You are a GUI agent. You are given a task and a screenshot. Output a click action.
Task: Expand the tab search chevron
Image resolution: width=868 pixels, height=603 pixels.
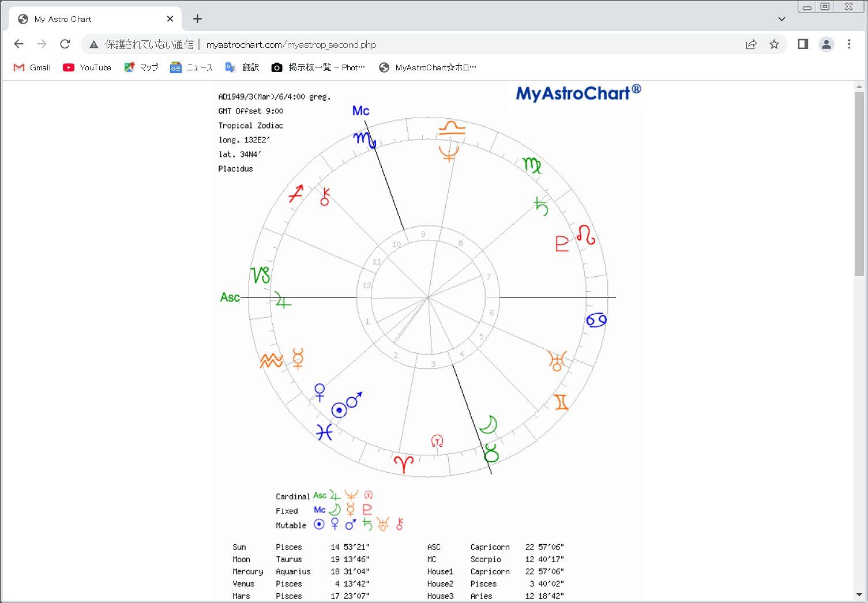tap(781, 19)
